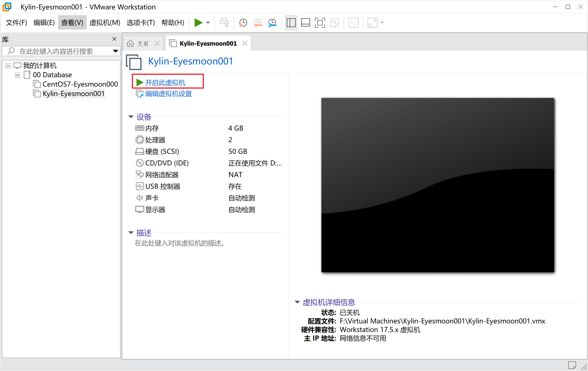Select 我的计算机 in the library tree

(40, 66)
